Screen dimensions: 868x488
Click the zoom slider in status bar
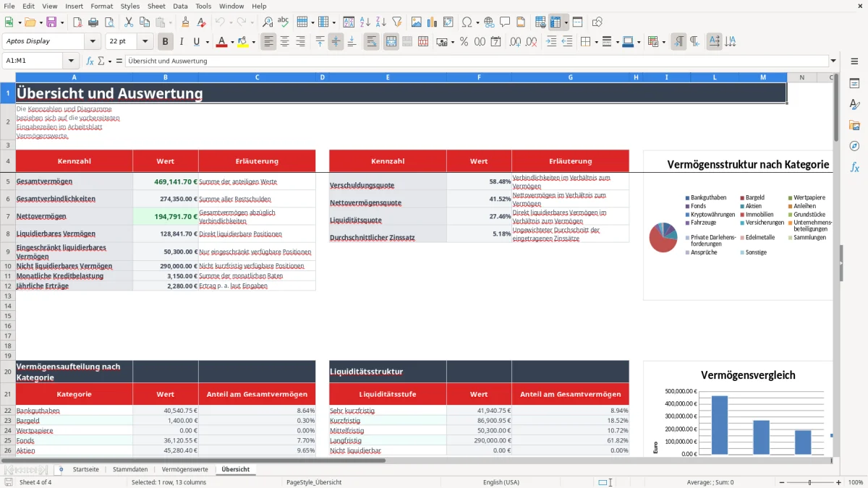tap(810, 482)
